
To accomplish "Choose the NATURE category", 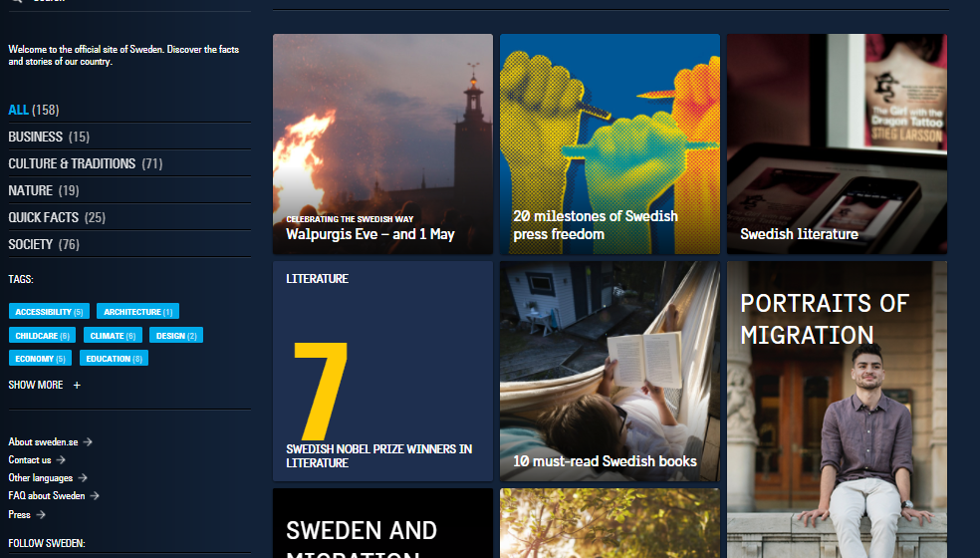I will point(43,190).
